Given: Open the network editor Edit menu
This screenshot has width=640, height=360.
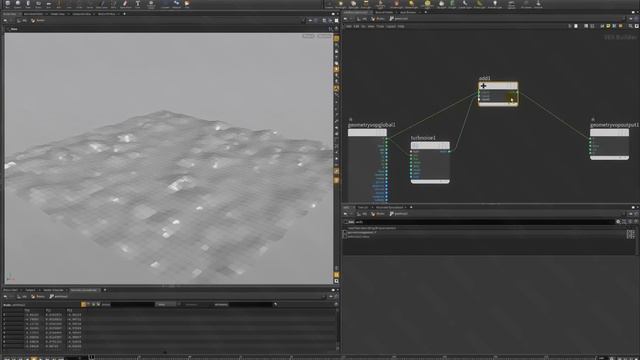Looking at the screenshot, I should pos(356,26).
